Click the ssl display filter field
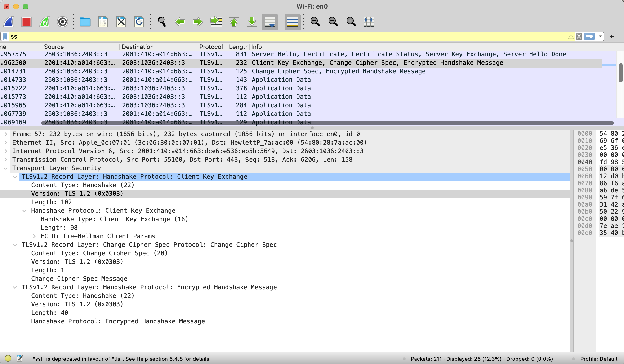Screen dimensions: 624x364 (272, 37)
